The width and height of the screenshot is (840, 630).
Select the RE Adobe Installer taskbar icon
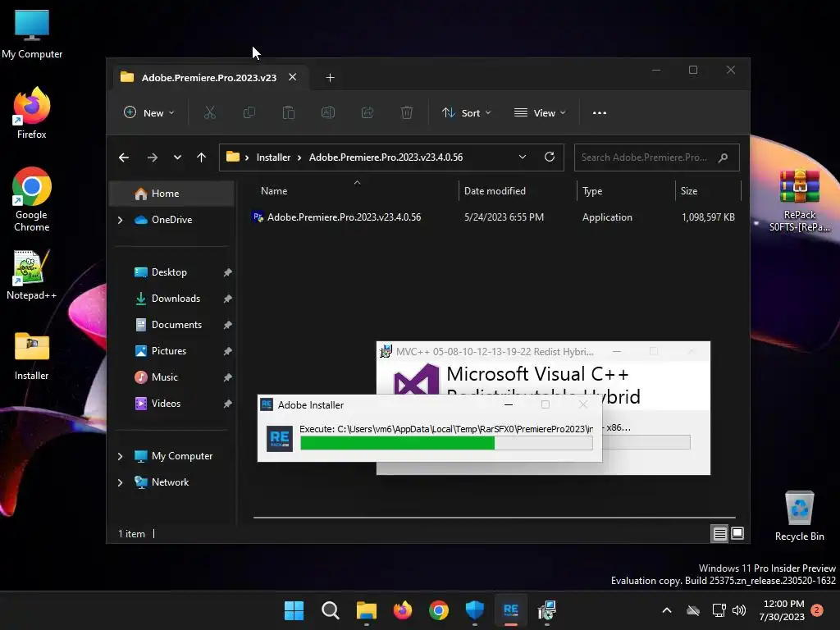click(x=510, y=610)
